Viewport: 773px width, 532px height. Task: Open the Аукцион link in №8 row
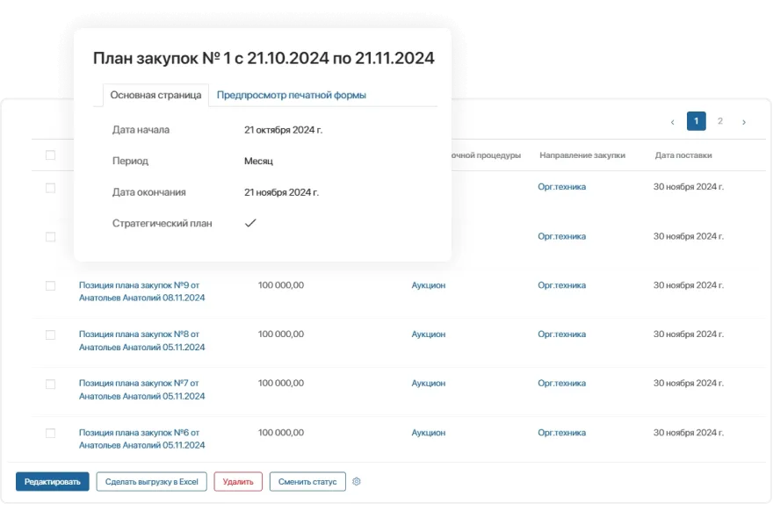tap(429, 334)
